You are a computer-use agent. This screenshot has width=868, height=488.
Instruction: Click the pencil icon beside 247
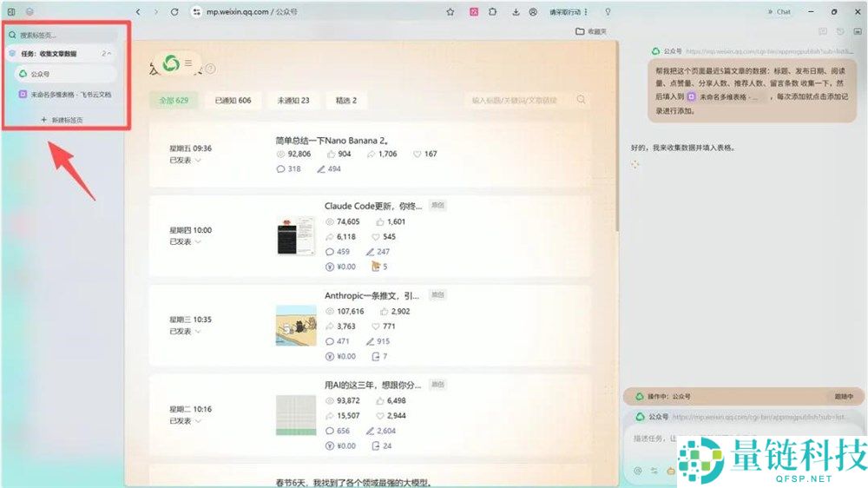(370, 252)
